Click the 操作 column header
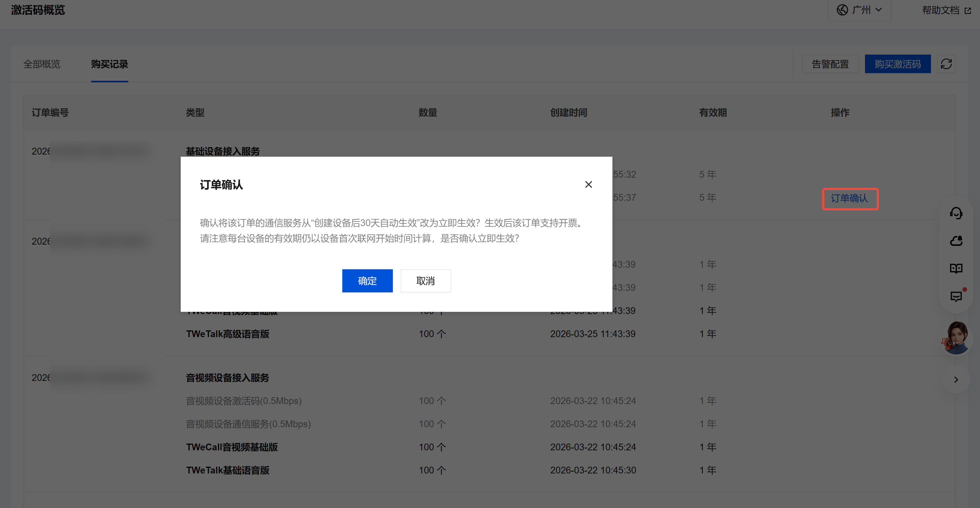 point(840,113)
